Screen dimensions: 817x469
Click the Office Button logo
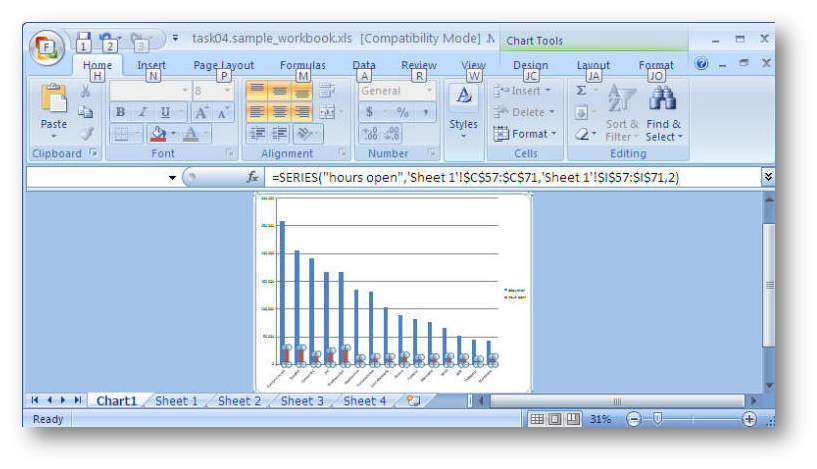coord(46,46)
